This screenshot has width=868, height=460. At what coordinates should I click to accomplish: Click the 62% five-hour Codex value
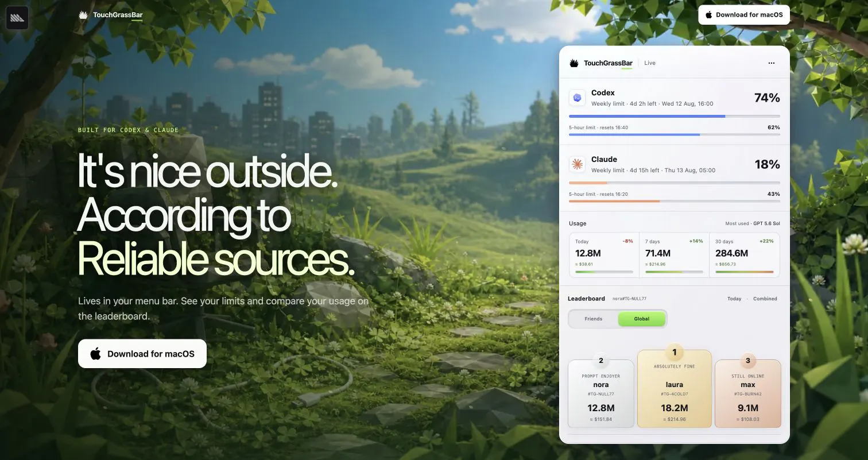774,127
